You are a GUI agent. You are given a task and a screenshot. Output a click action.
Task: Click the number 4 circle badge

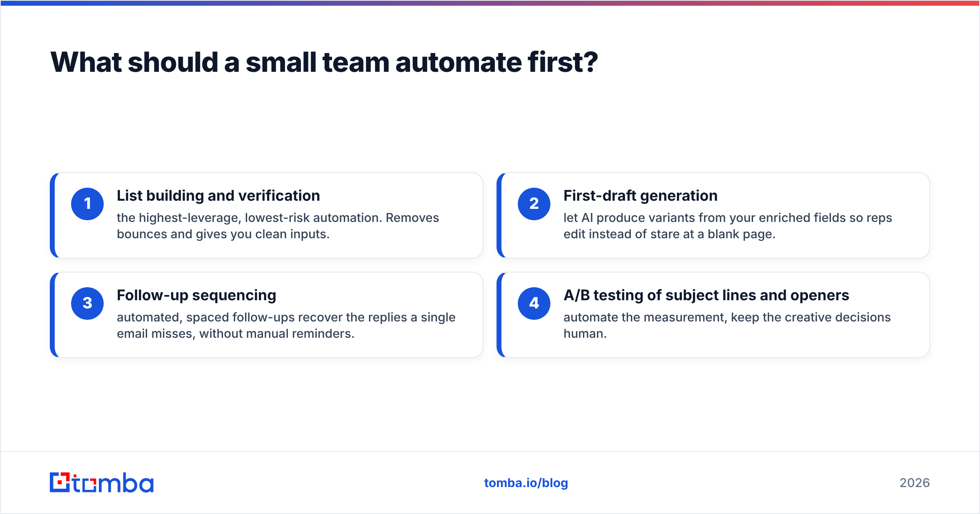(x=534, y=304)
